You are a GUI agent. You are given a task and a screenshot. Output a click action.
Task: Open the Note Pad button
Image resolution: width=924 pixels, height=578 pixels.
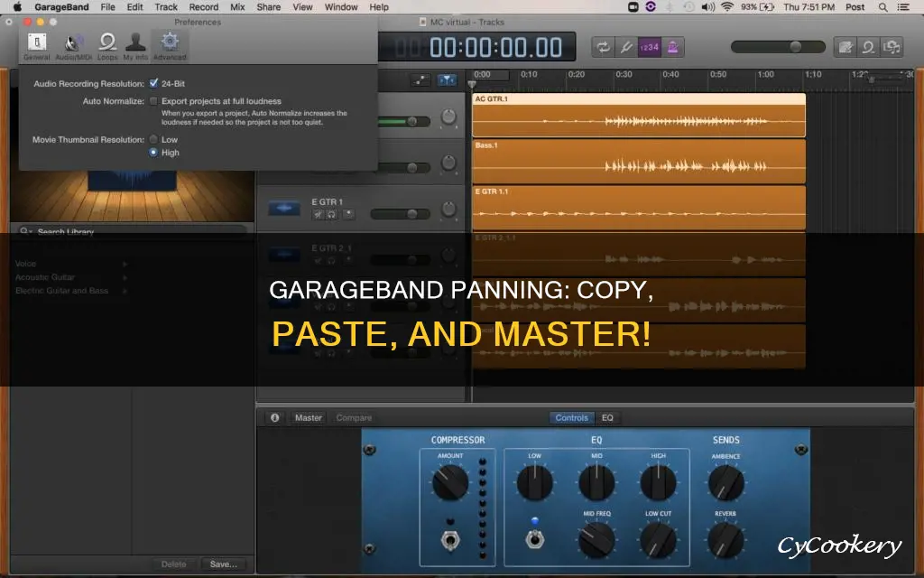pyautogui.click(x=845, y=47)
